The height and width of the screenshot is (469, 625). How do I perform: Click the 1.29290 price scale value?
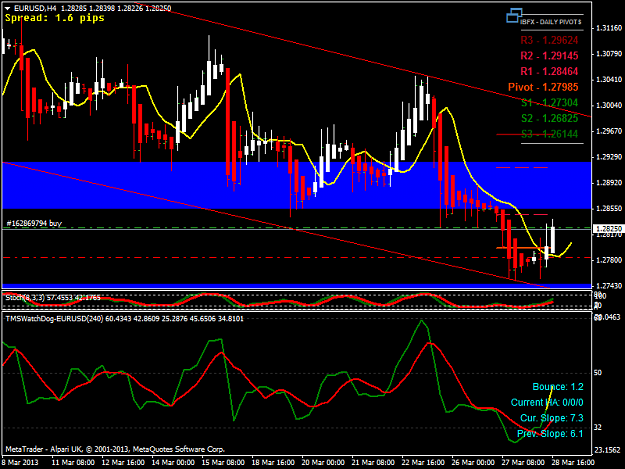(x=609, y=157)
